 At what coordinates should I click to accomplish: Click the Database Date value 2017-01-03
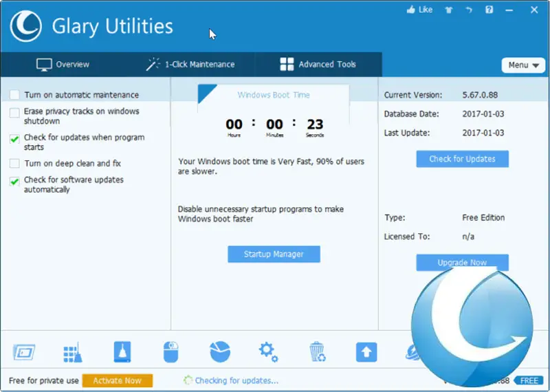click(483, 113)
